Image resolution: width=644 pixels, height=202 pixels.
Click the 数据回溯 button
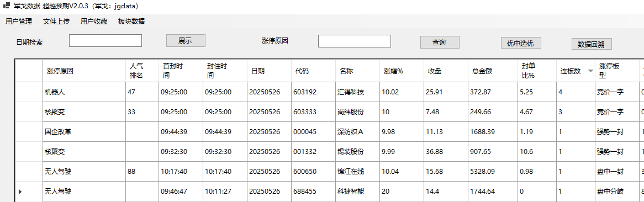592,44
